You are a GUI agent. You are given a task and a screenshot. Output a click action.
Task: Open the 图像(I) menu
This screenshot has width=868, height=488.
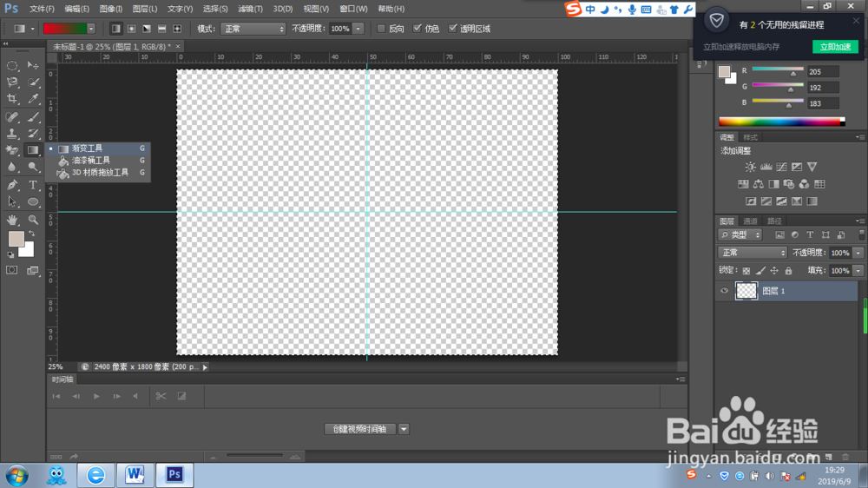111,9
